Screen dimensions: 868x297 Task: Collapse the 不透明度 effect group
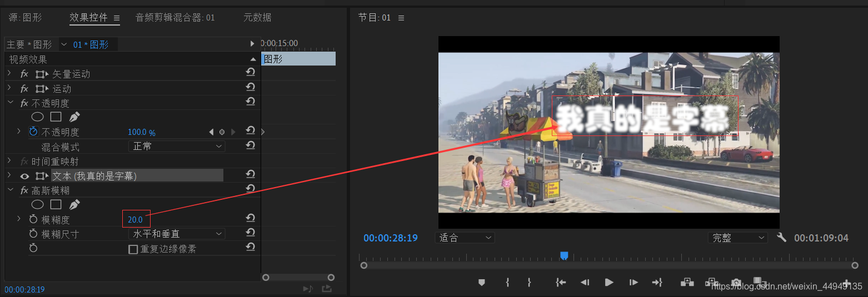pos(9,103)
